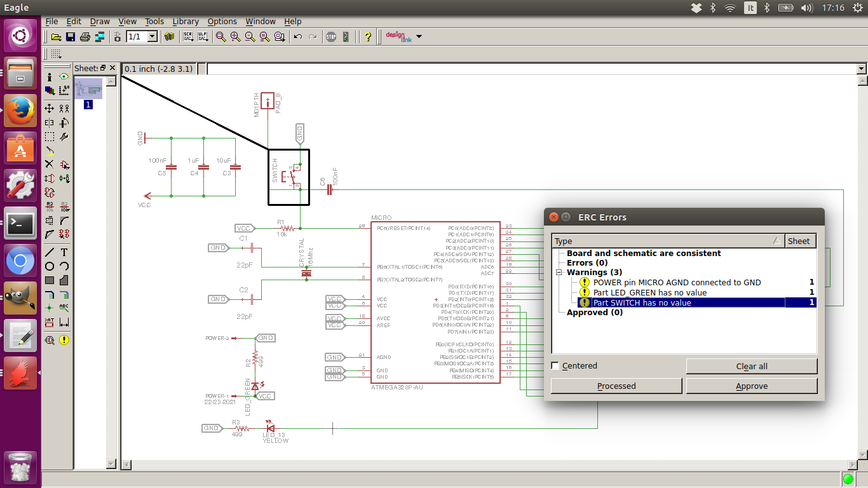
Task: Click the Open file icon in toolbar
Action: coord(56,37)
